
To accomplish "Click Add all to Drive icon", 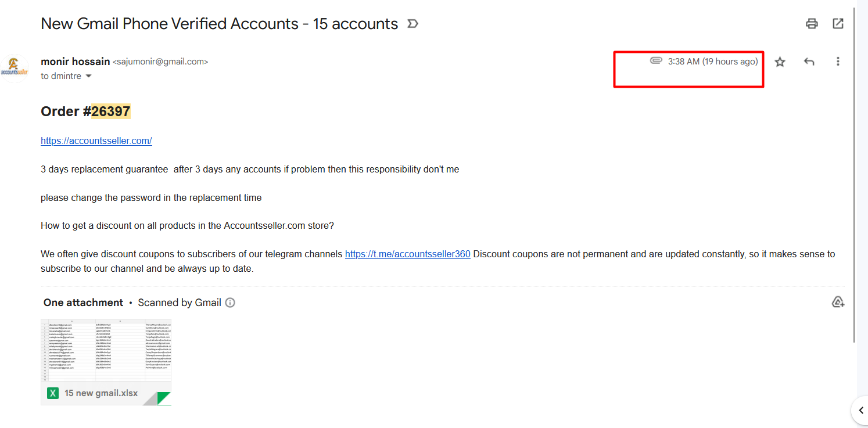I will [x=838, y=302].
